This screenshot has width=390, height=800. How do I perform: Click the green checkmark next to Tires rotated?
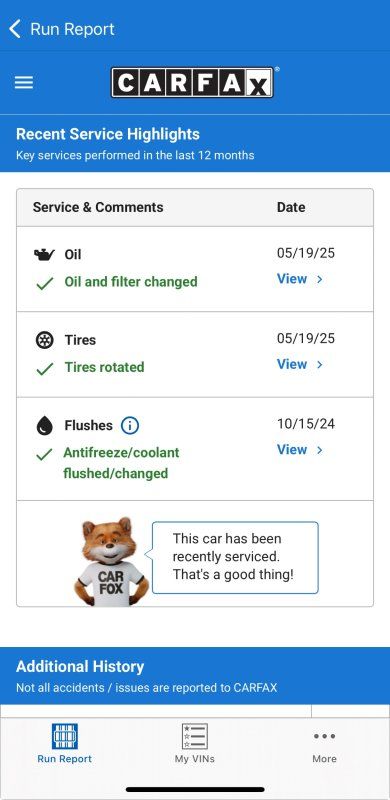click(x=45, y=369)
